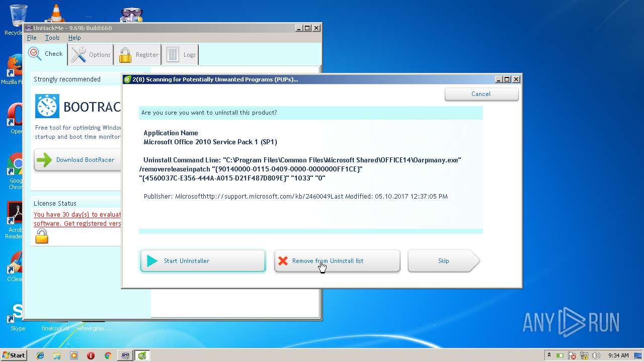The width and height of the screenshot is (644, 362).
Task: Click the Microsoft Office 2010 Service Pack 1 text
Action: [210, 142]
